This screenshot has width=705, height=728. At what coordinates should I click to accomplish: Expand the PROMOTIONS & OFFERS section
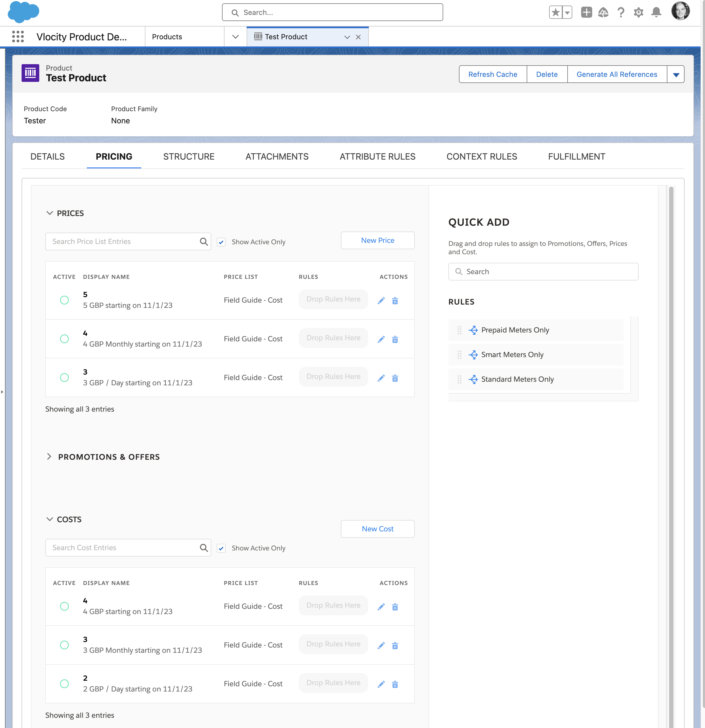(49, 456)
